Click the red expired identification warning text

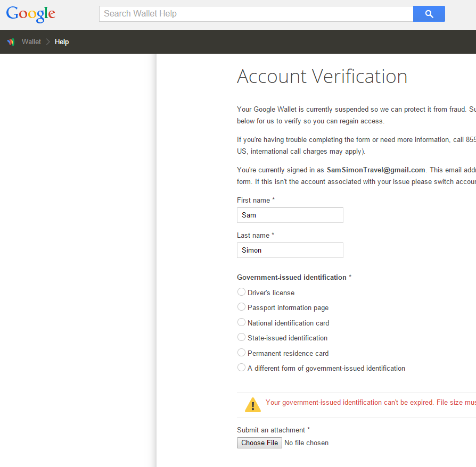371,403
